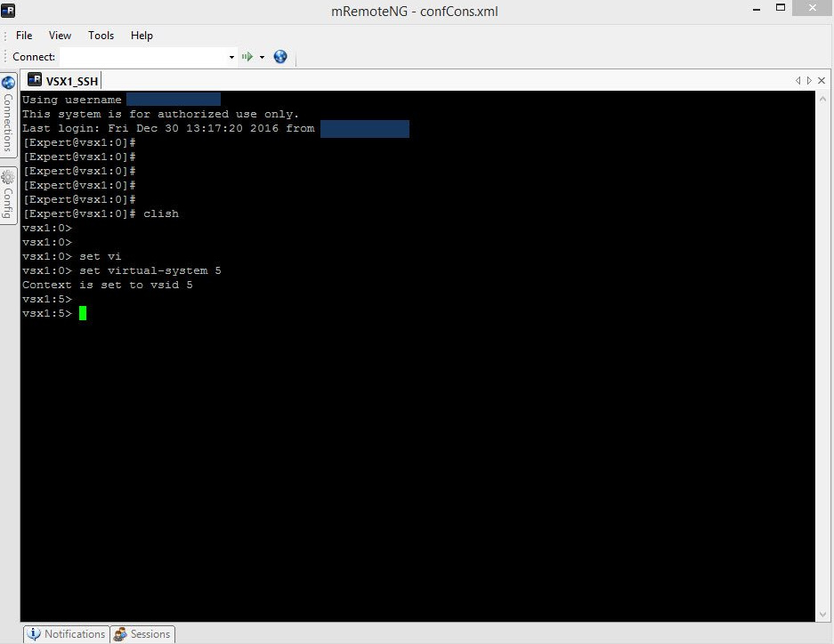
Task: Open the quick connect protocol dropdown arrow
Action: 263,57
